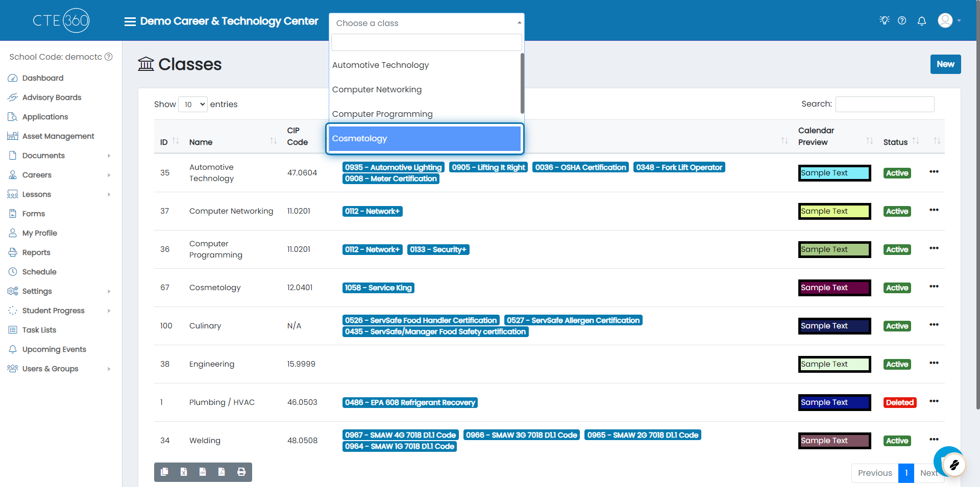Open Task Lists in sidebar
Viewport: 980px width, 487px height.
[x=39, y=330]
